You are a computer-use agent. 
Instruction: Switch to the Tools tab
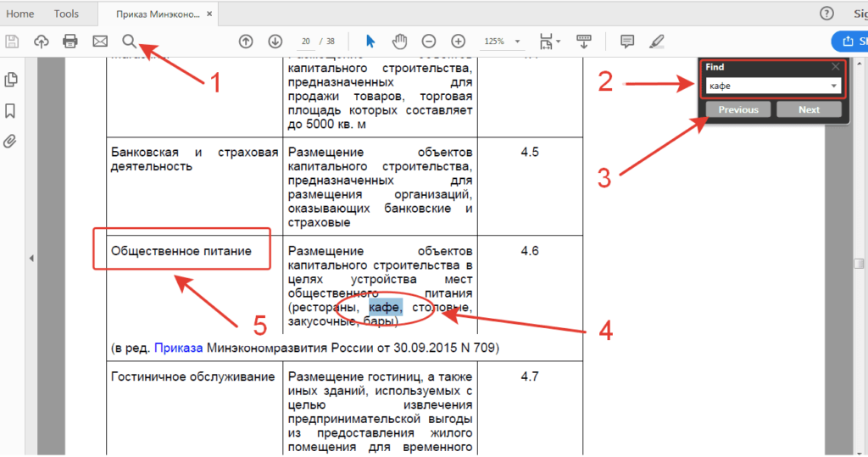tap(66, 14)
